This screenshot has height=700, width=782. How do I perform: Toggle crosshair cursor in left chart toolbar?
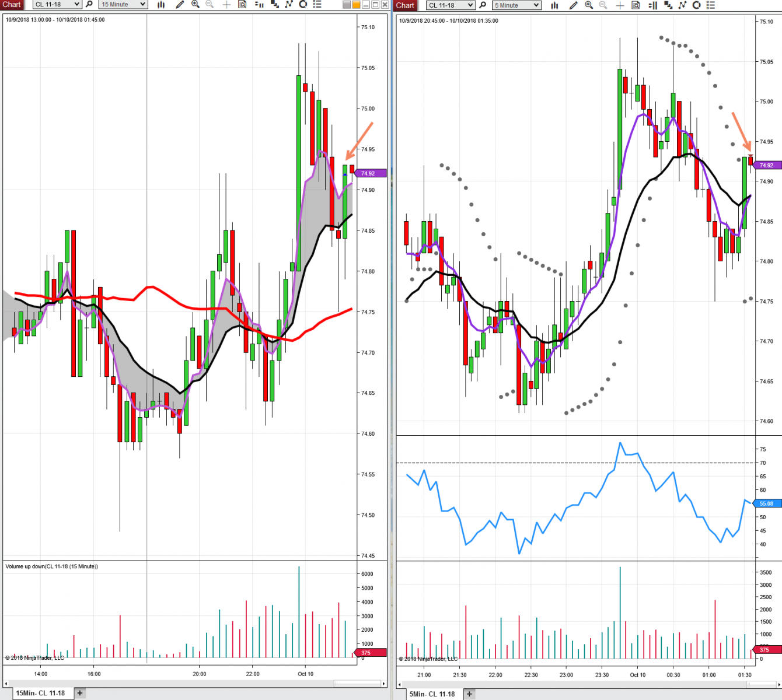point(226,4)
